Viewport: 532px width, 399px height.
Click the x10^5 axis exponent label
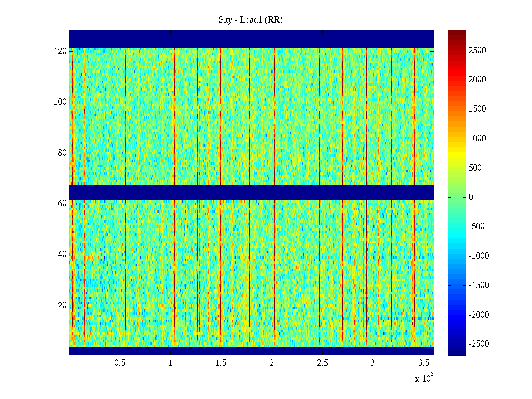click(x=424, y=378)
